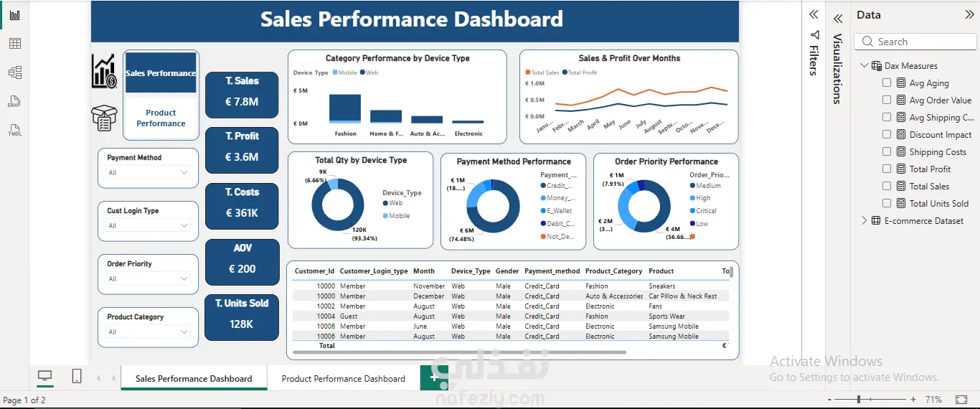
Task: Open the Order Priority slicer dropdown
Action: [149, 278]
